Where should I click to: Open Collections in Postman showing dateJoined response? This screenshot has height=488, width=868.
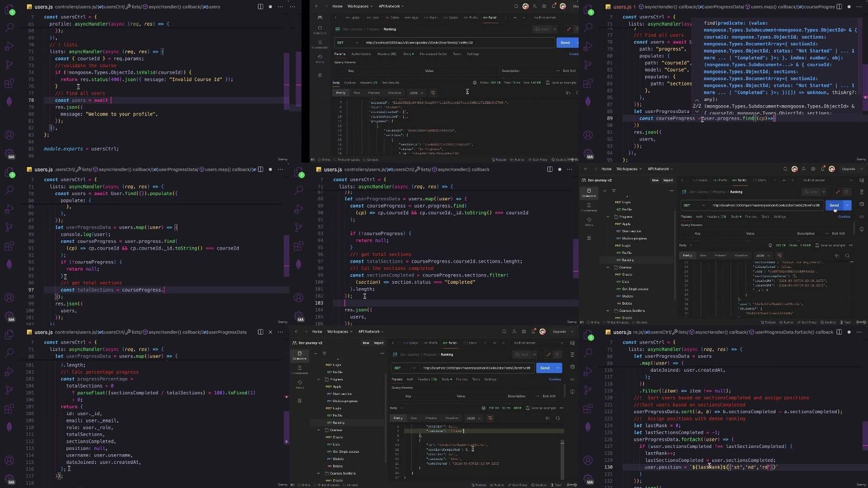(x=299, y=355)
